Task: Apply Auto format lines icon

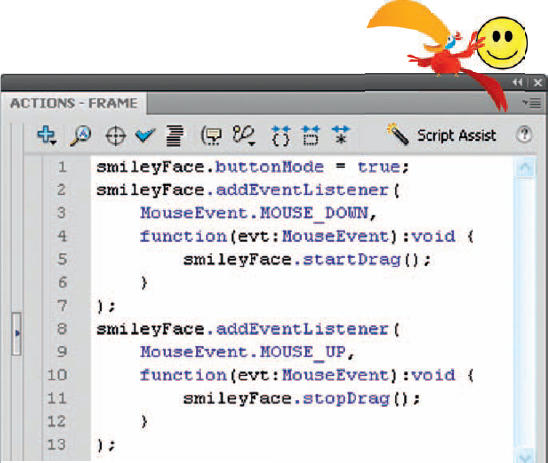Action: 174,136
